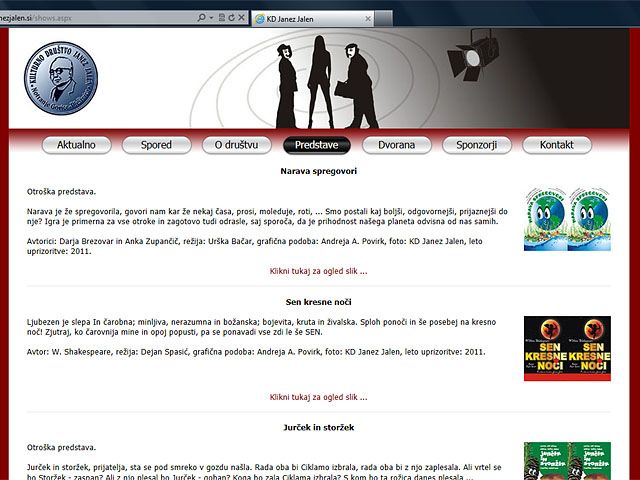Click the Kulturno društvo Janez Jalen logo
The image size is (640, 480).
tap(61, 78)
